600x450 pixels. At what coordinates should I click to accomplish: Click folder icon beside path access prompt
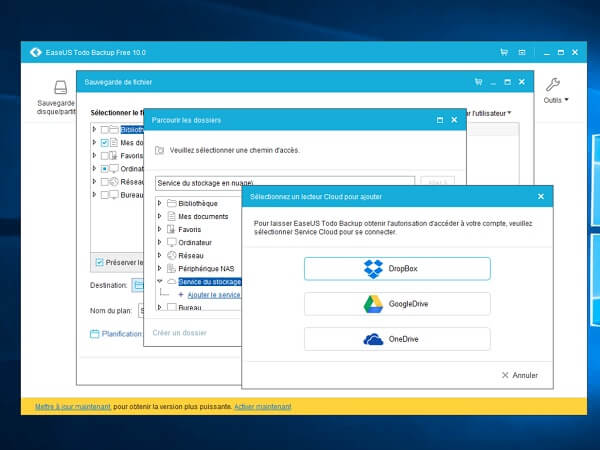(160, 150)
